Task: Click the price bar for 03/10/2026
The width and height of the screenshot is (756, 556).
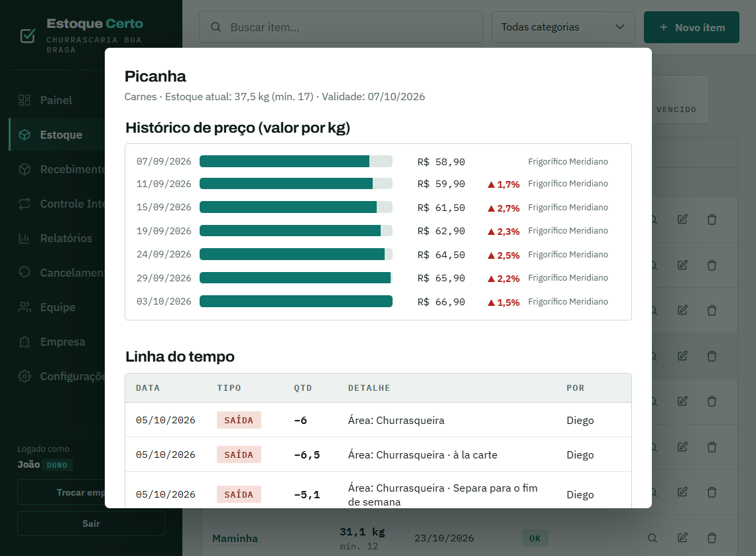Action: coord(296,301)
